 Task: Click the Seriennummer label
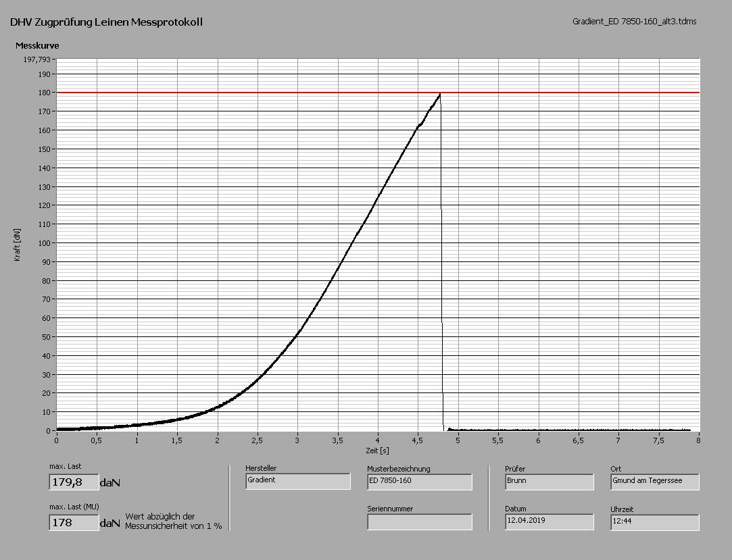pos(390,509)
